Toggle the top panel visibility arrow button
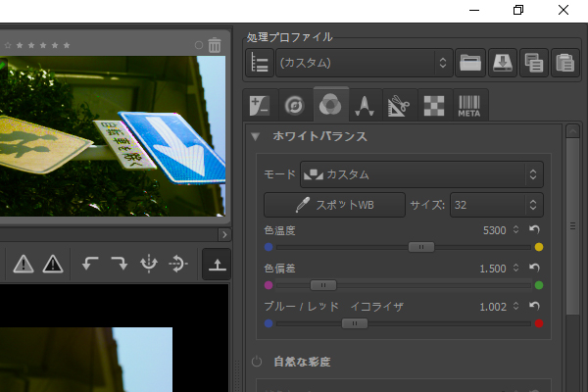Screen dimensions: 588x392 point(217,264)
